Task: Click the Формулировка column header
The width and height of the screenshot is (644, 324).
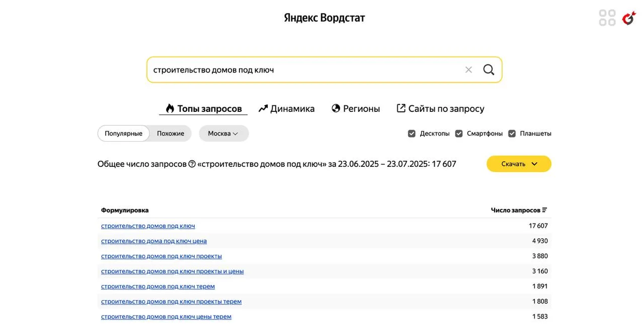Action: [125, 210]
